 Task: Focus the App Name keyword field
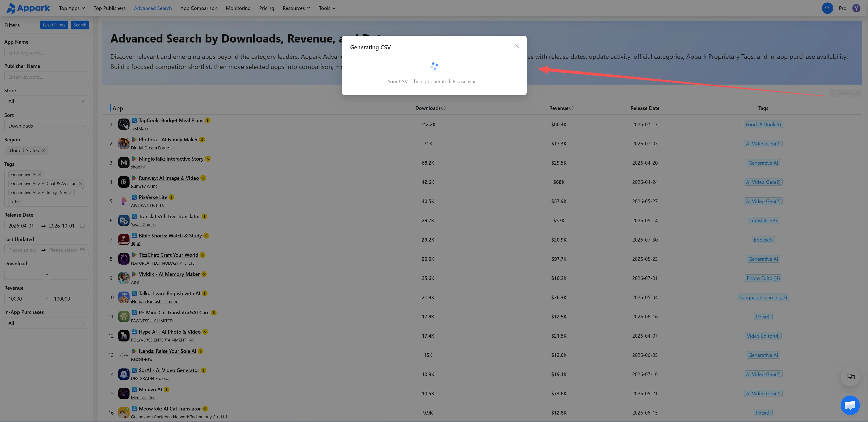[x=47, y=53]
